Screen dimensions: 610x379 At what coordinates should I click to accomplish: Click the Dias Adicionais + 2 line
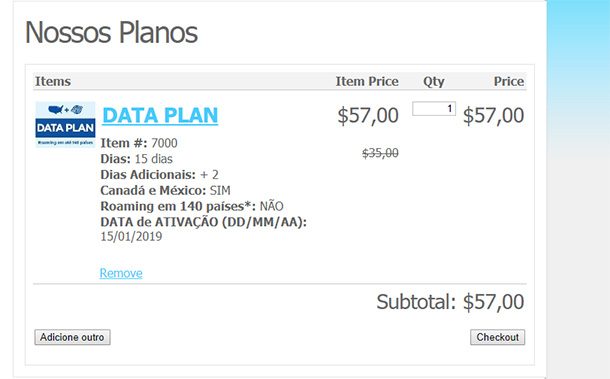160,175
